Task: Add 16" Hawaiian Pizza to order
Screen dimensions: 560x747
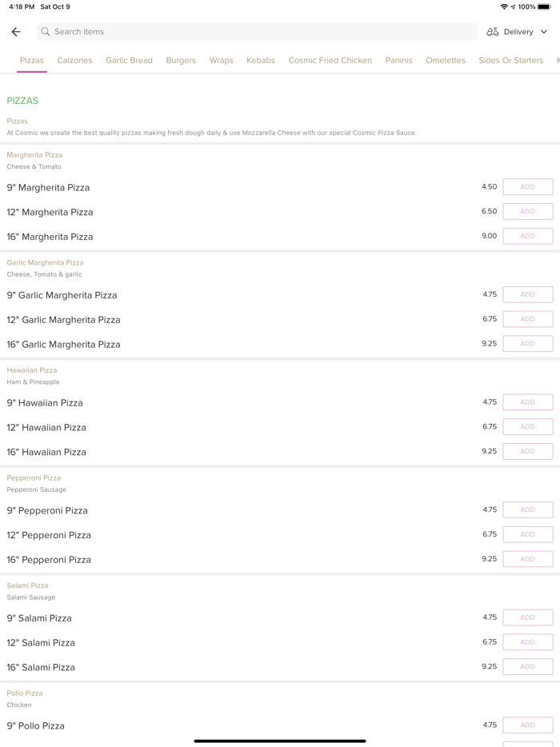Action: pos(527,451)
